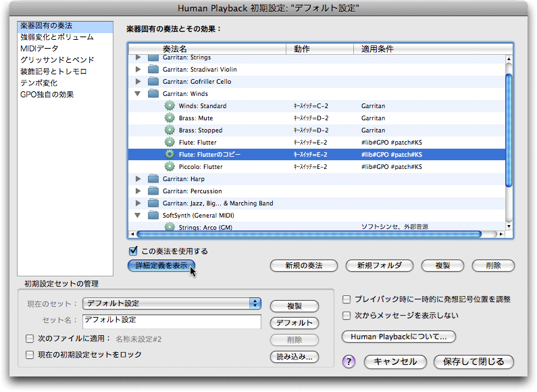Image resolution: width=537 pixels, height=392 pixels.
Task: Open help with the purple question mark
Action: [349, 362]
